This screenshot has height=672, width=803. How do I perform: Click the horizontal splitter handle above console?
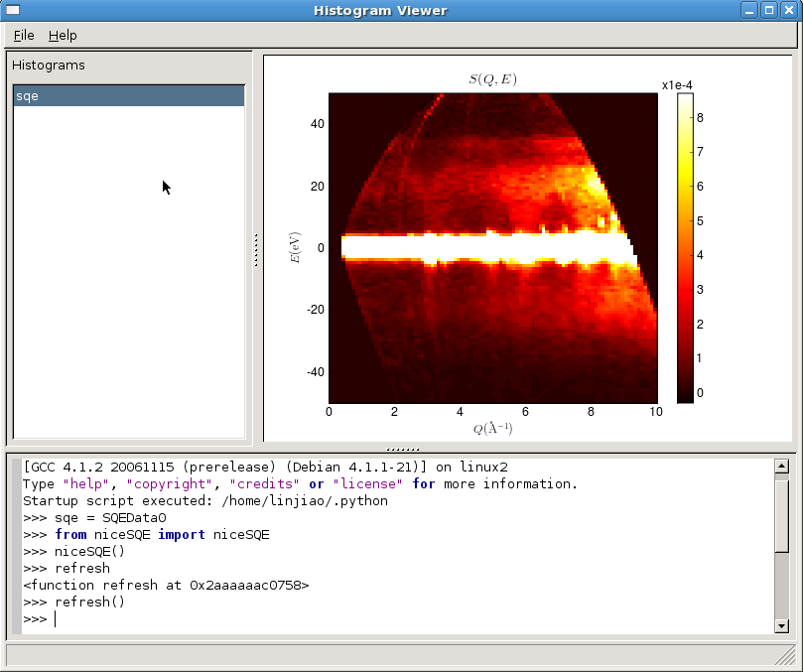(x=403, y=450)
